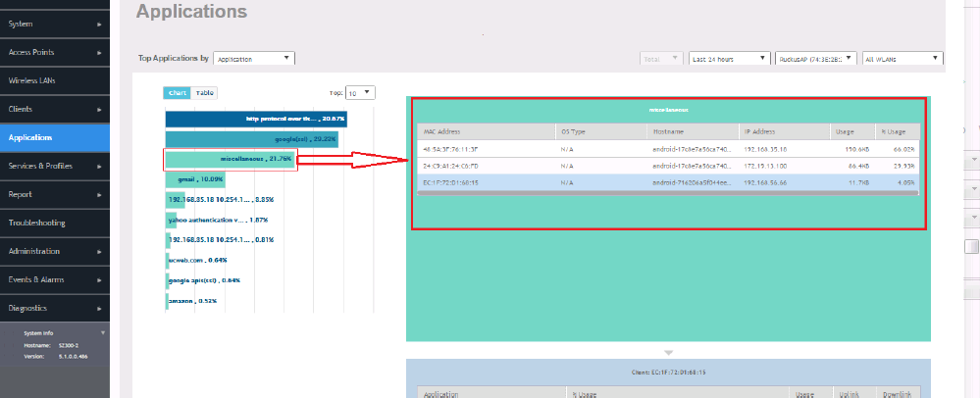Switch to the Chart view

(x=178, y=93)
